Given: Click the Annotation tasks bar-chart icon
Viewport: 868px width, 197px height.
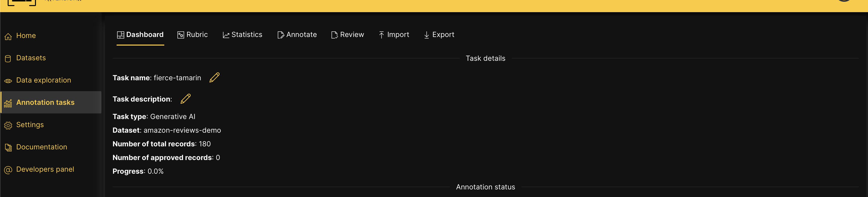Looking at the screenshot, I should pos(8,102).
